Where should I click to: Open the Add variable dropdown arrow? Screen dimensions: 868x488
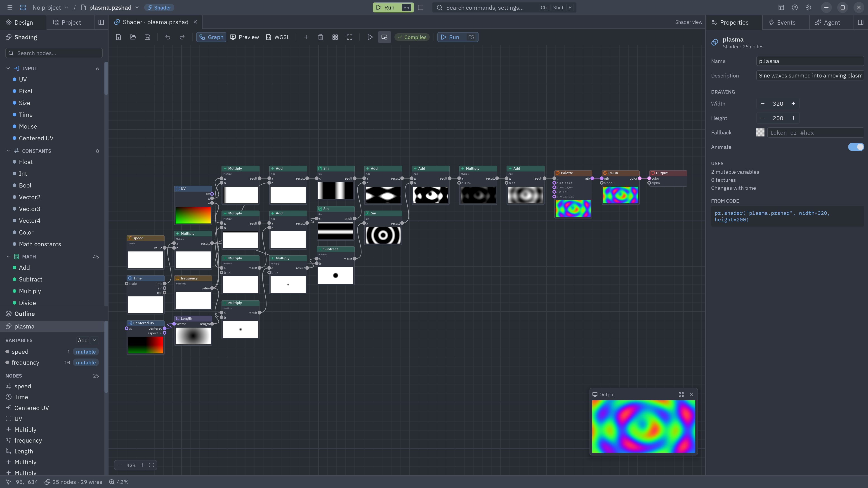tap(95, 340)
